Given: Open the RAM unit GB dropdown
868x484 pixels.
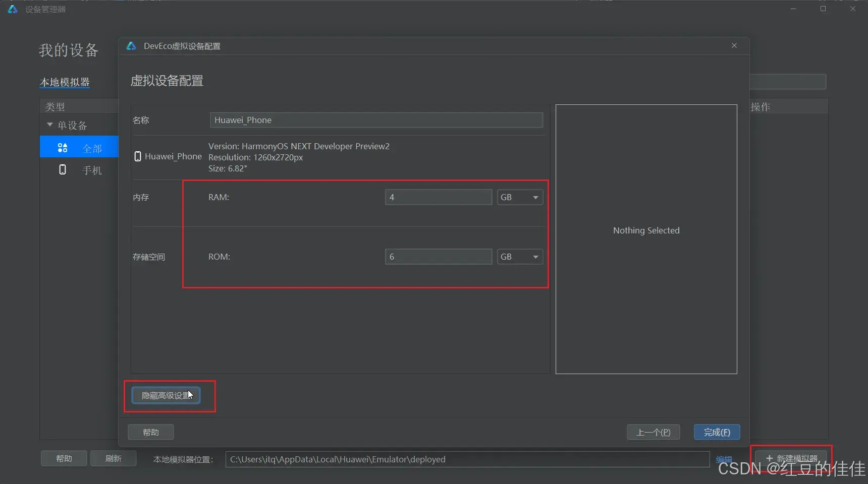Looking at the screenshot, I should [520, 197].
